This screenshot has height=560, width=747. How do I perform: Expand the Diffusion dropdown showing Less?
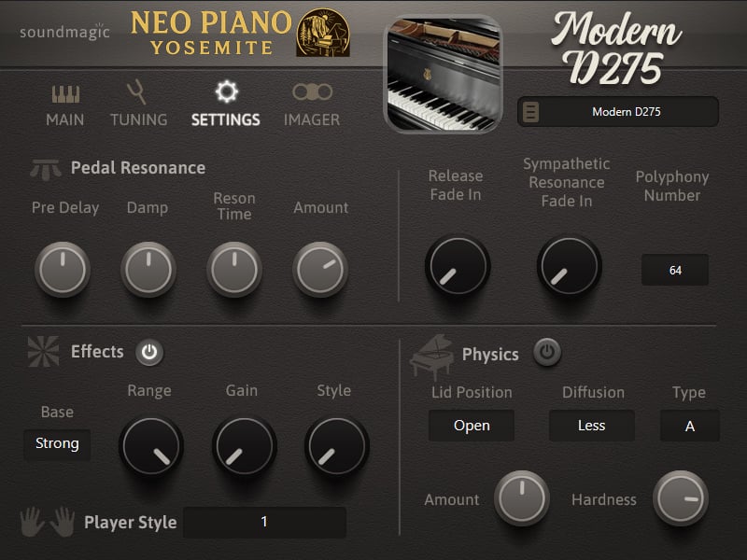[x=591, y=426]
